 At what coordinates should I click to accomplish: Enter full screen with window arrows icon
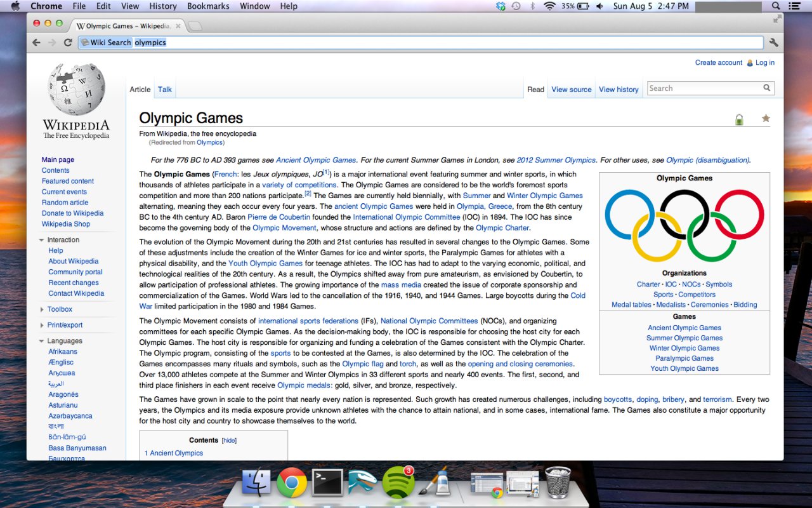point(777,20)
